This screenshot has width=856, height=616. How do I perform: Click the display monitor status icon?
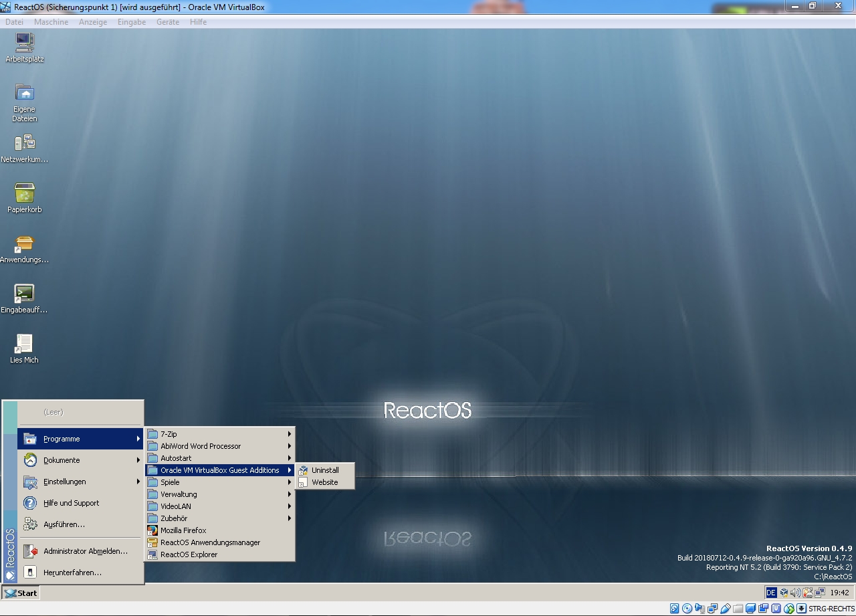click(x=751, y=609)
